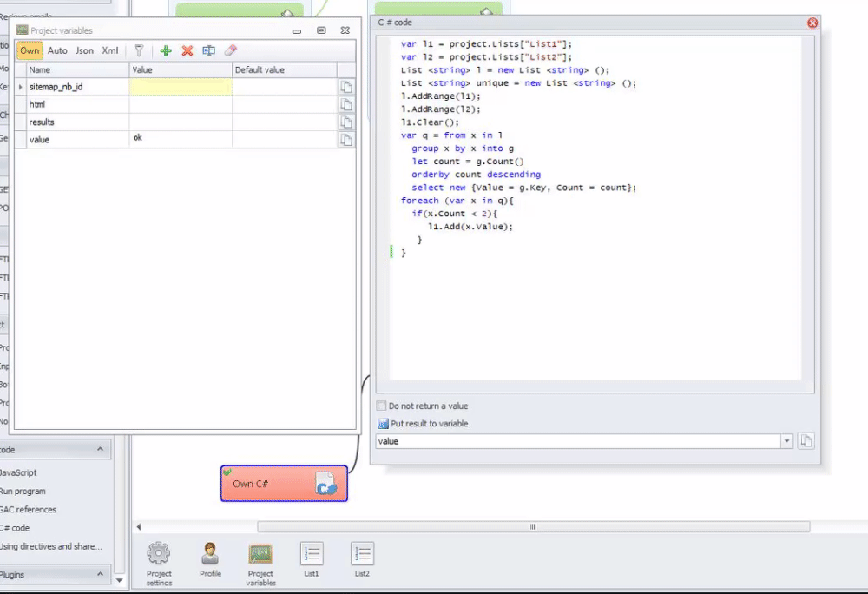Click the C# file icon on action block
The image size is (868, 594).
325,484
